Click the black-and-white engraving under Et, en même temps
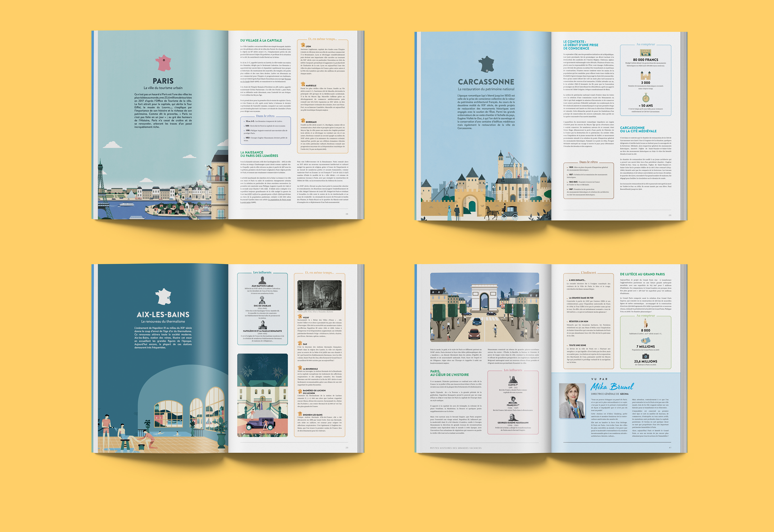 (x=319, y=295)
